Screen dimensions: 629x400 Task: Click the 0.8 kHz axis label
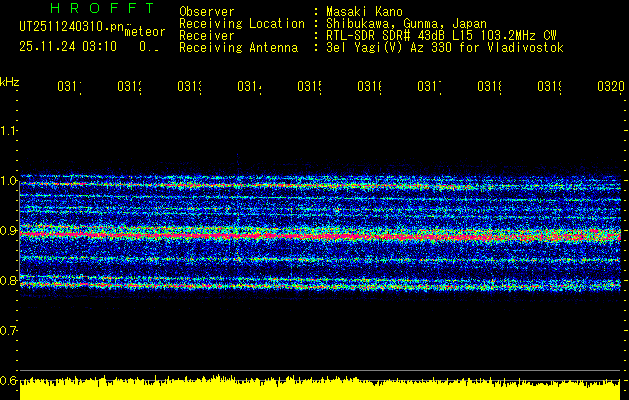pyautogui.click(x=8, y=280)
